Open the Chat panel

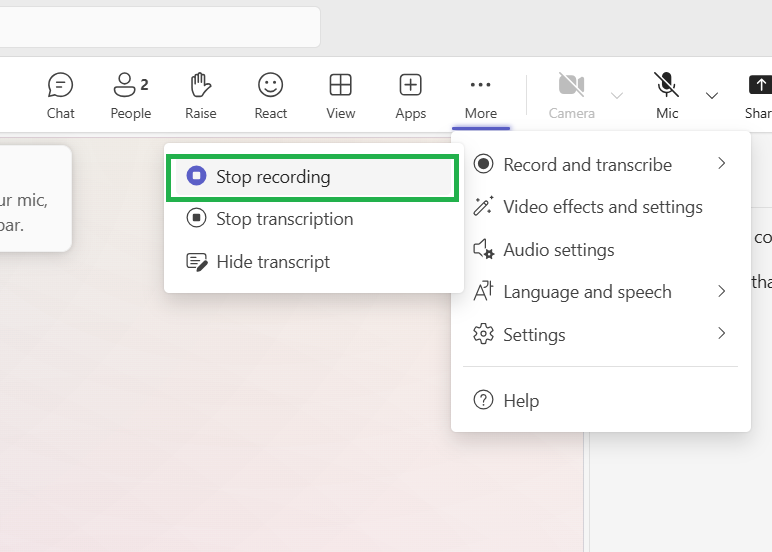pyautogui.click(x=61, y=96)
